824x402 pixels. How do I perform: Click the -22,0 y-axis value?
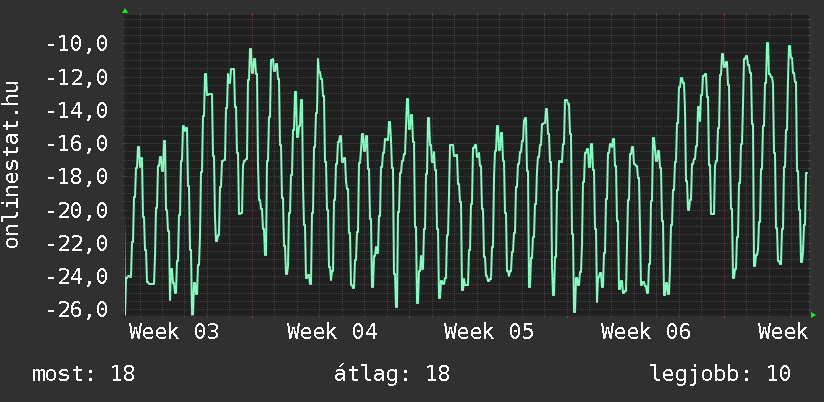(x=76, y=243)
